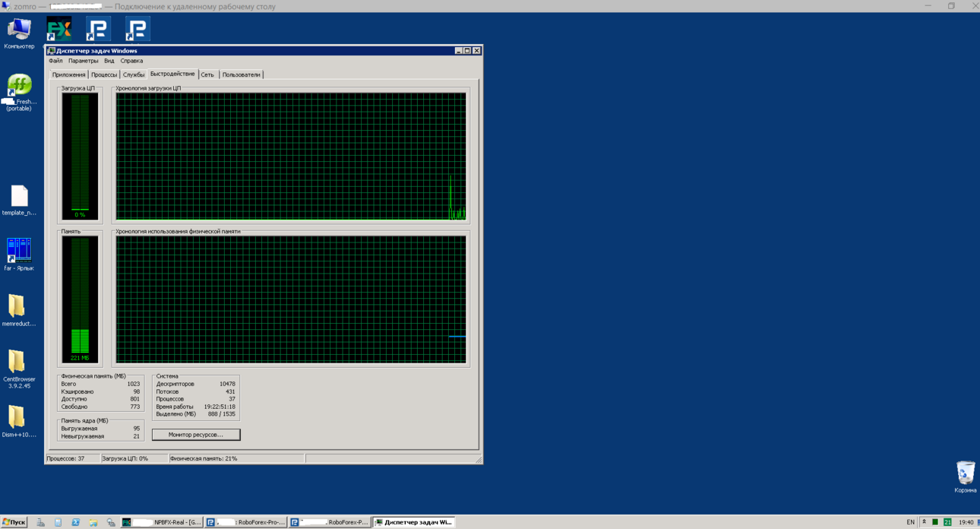Image resolution: width=980 pixels, height=529 pixels.
Task: Click status bar entry Загрузка ЦП: 0%
Action: click(134, 458)
